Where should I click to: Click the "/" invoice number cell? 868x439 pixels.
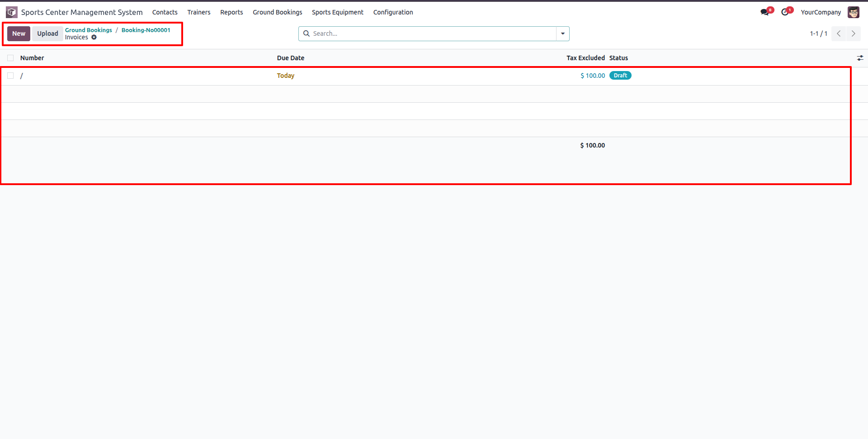[21, 76]
